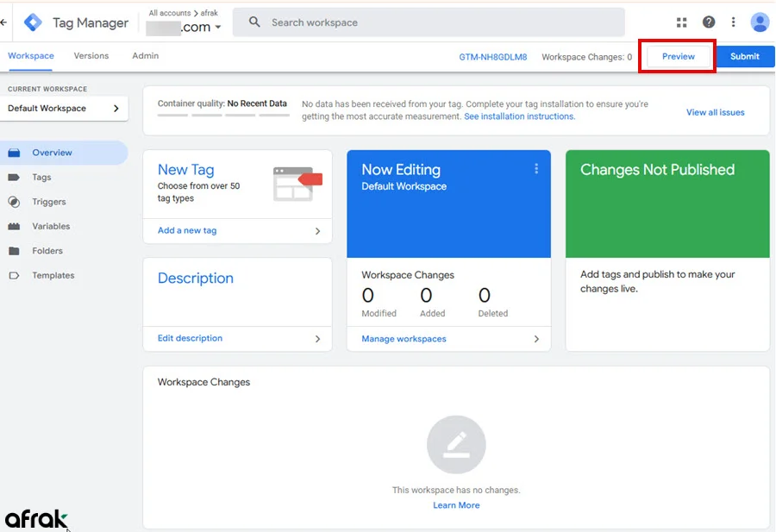Open the Now Editing card options menu
Viewport: 776px width, 532px height.
pos(536,169)
